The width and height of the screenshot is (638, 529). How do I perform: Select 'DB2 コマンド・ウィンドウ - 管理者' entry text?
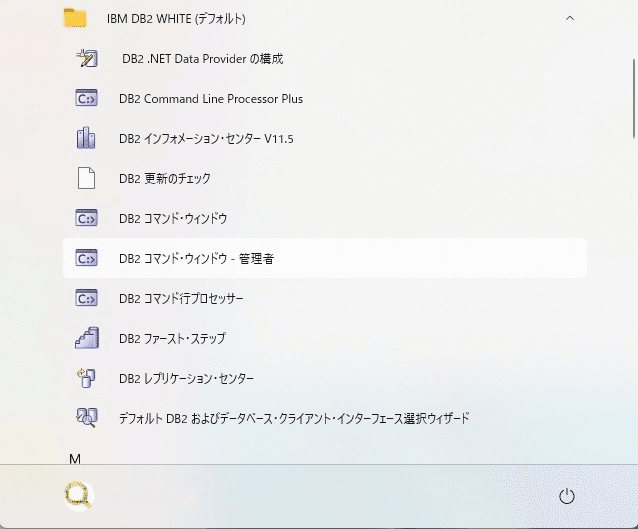tap(197, 258)
